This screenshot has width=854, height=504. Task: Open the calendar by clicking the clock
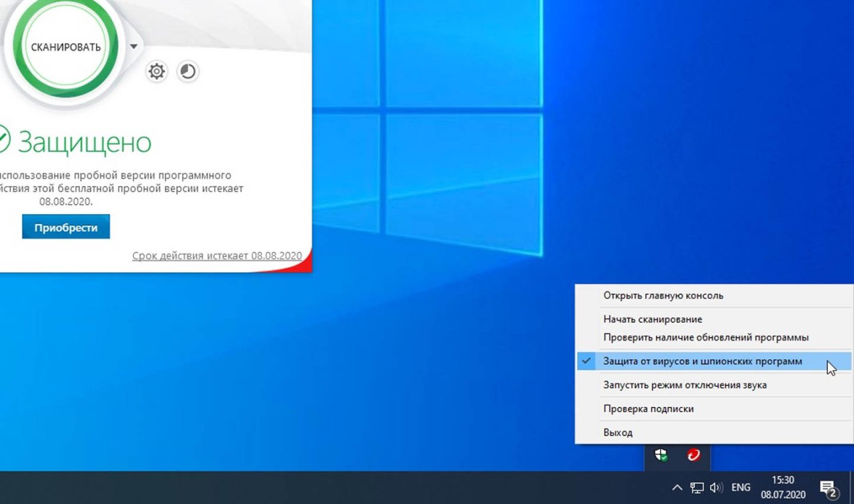[782, 487]
